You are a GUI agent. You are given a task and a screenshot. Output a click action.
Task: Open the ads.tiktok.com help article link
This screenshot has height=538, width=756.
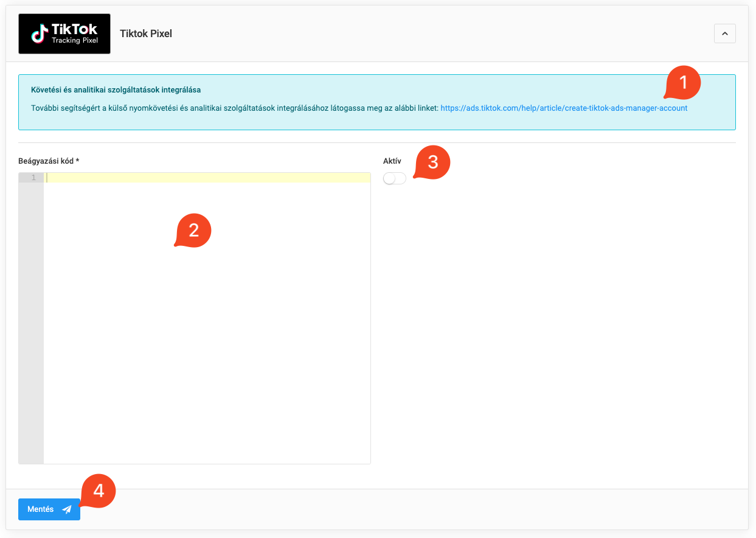pyautogui.click(x=564, y=108)
